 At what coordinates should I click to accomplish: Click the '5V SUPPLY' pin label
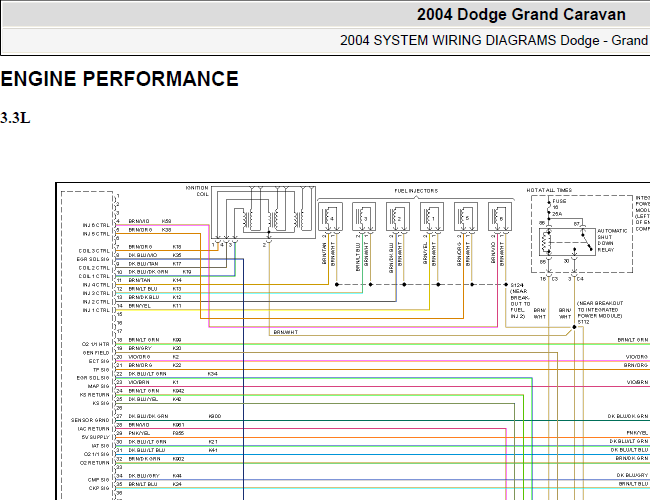tap(96, 437)
